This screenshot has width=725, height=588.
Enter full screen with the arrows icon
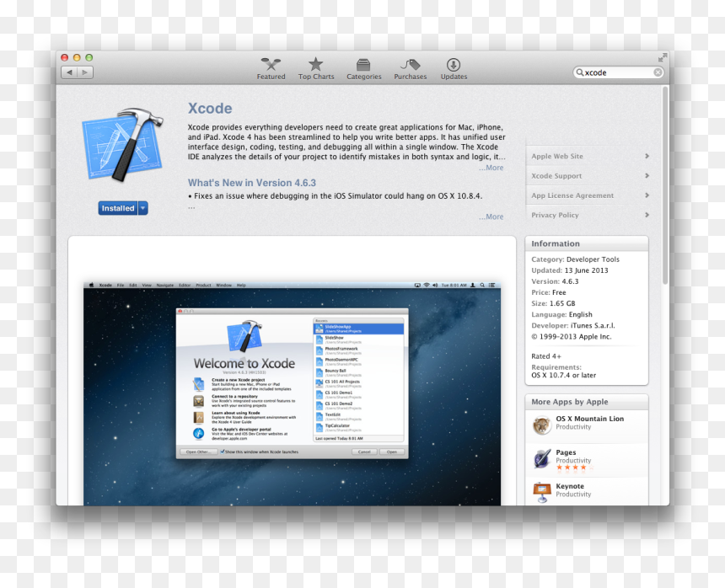click(662, 57)
